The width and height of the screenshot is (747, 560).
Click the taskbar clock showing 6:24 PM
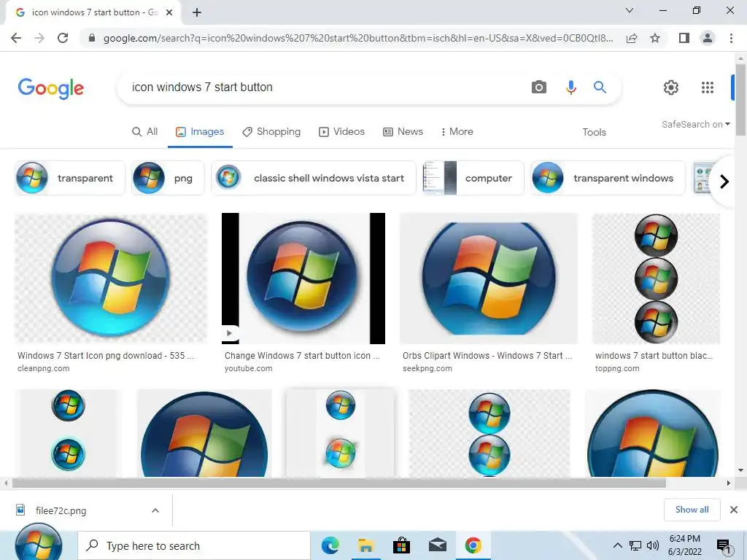(x=684, y=545)
